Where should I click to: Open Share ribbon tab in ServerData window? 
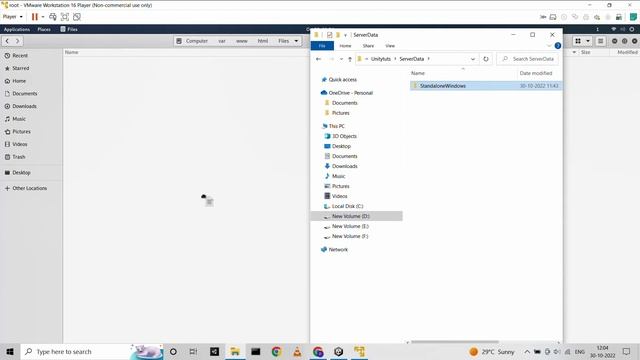click(x=368, y=46)
